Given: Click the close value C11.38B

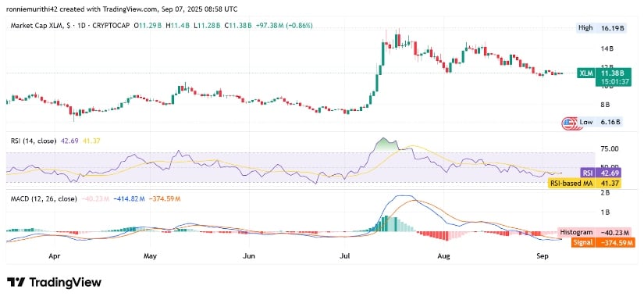Looking at the screenshot, I should pos(239,26).
